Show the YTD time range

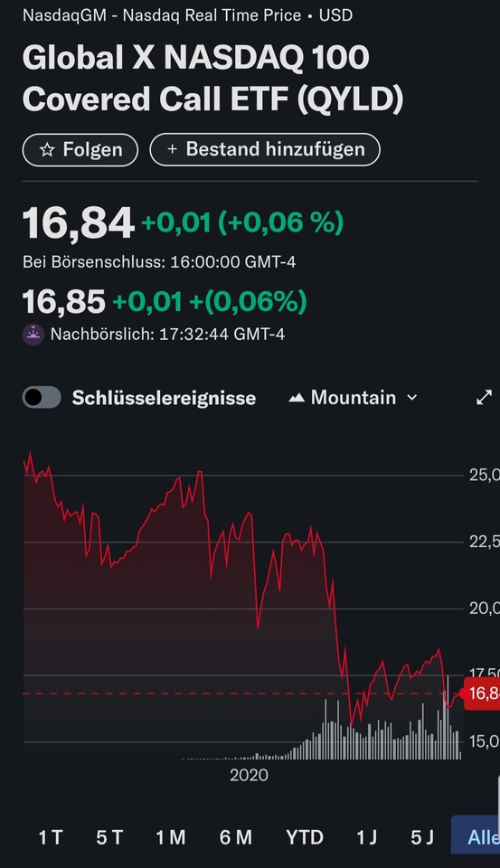[x=305, y=837]
